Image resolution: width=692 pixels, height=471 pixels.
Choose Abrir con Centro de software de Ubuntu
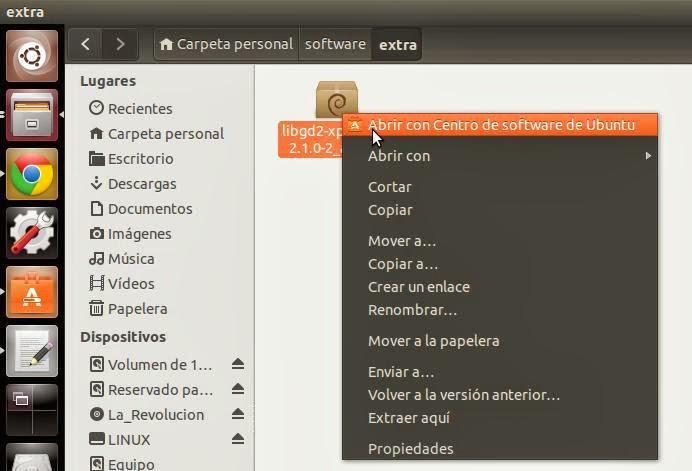500,125
